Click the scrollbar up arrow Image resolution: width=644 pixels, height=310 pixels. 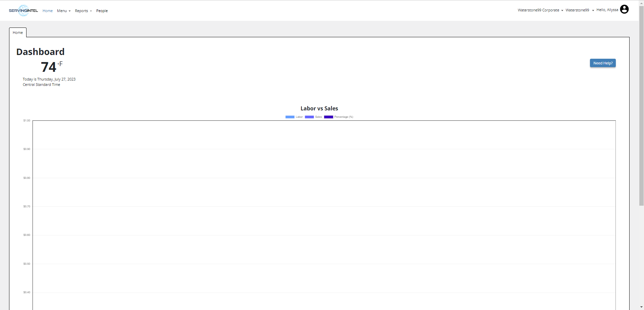[641, 3]
